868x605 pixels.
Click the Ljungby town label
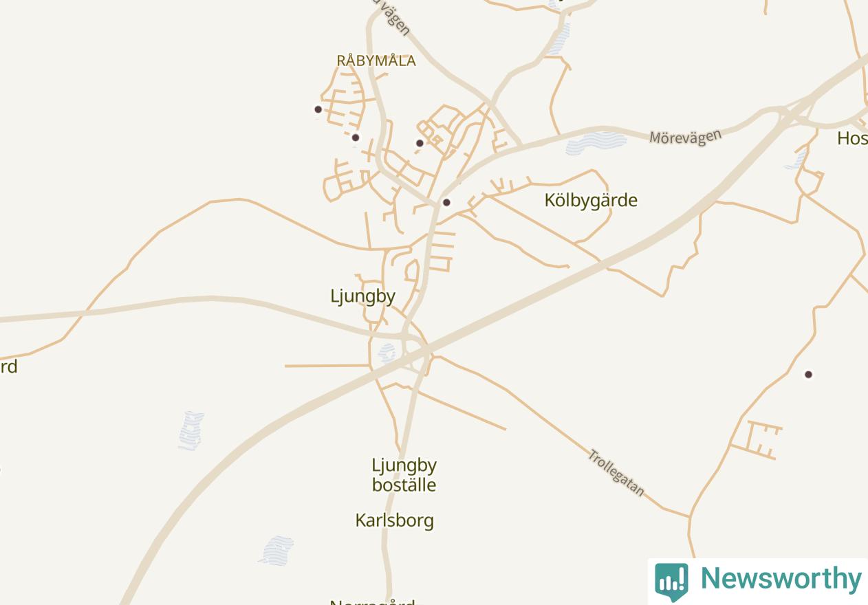pos(362,296)
